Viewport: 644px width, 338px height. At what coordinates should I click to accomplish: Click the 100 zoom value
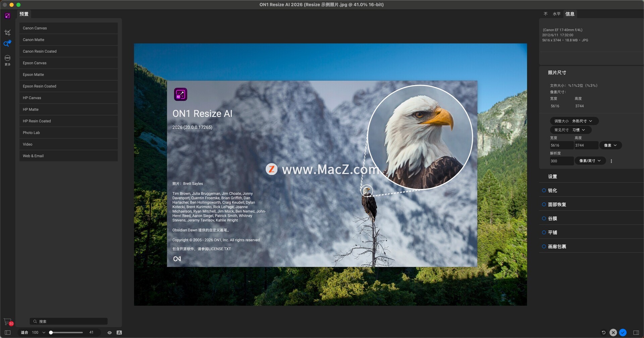(x=35, y=333)
